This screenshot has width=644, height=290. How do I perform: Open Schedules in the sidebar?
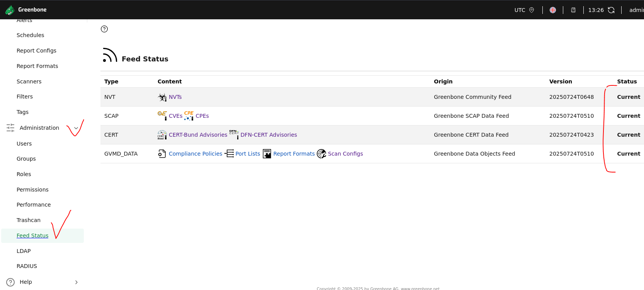[x=31, y=35]
